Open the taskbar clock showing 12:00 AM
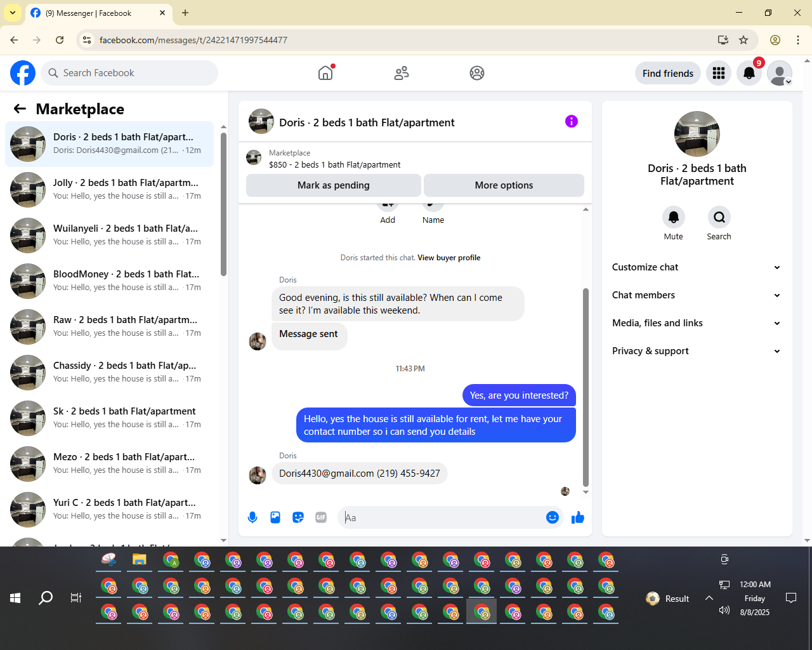This screenshot has width=812, height=650. [755, 598]
